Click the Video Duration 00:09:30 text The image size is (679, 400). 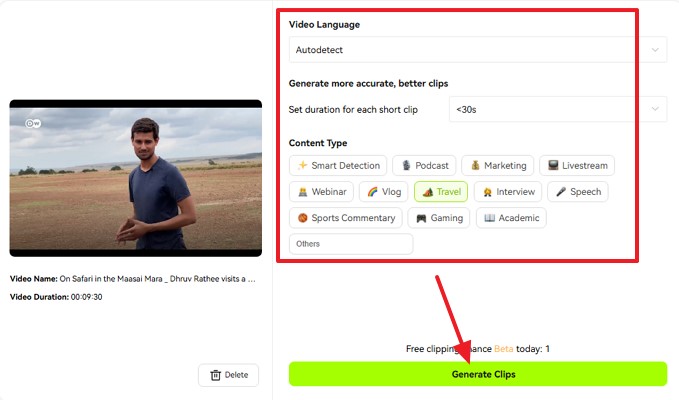coord(56,297)
